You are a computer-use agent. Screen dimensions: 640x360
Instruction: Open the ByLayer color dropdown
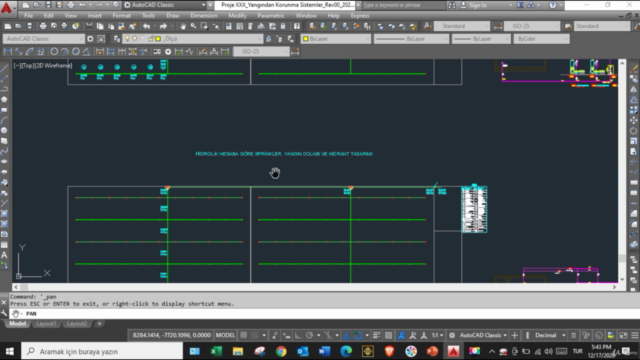336,39
